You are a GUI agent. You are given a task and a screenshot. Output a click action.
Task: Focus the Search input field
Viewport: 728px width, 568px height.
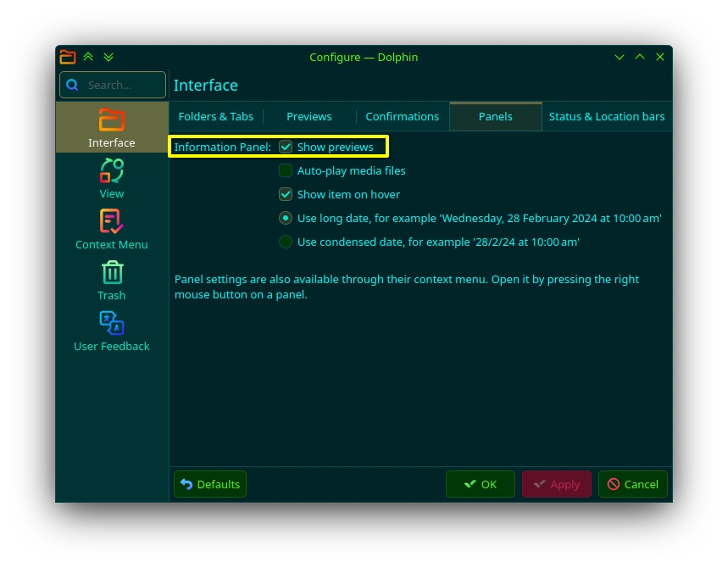tap(113, 85)
